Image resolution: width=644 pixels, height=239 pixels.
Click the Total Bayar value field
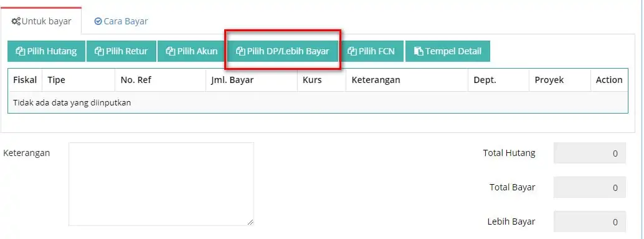click(x=589, y=187)
